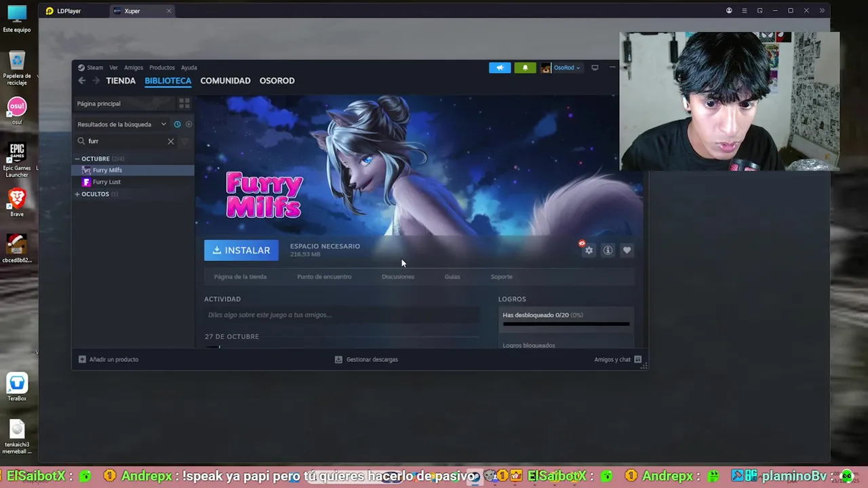Open Página de la tienda link
This screenshot has width=868, height=488.
point(240,277)
